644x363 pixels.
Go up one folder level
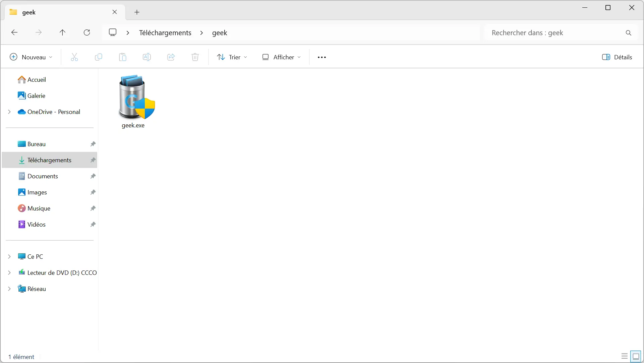pyautogui.click(x=63, y=33)
